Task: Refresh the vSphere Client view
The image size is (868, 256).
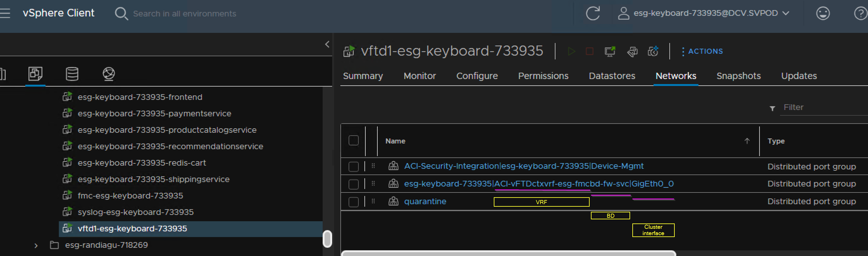Action: point(593,13)
